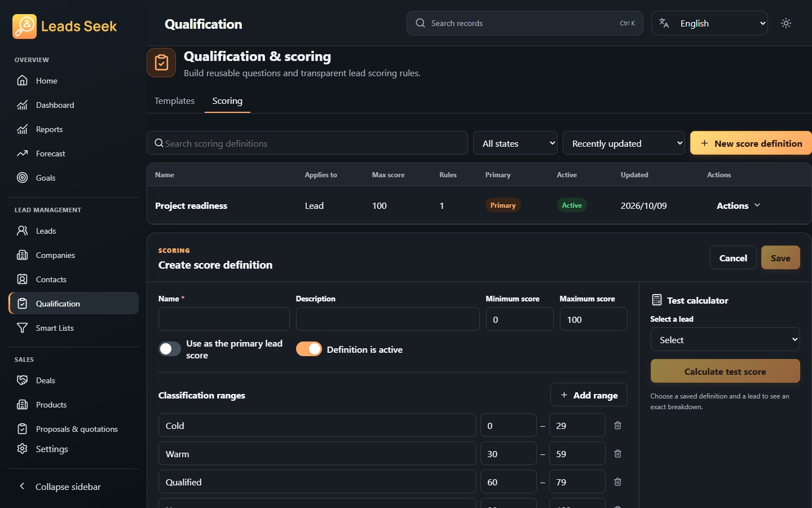This screenshot has height=508, width=812.
Task: Save the score definition
Action: click(780, 258)
